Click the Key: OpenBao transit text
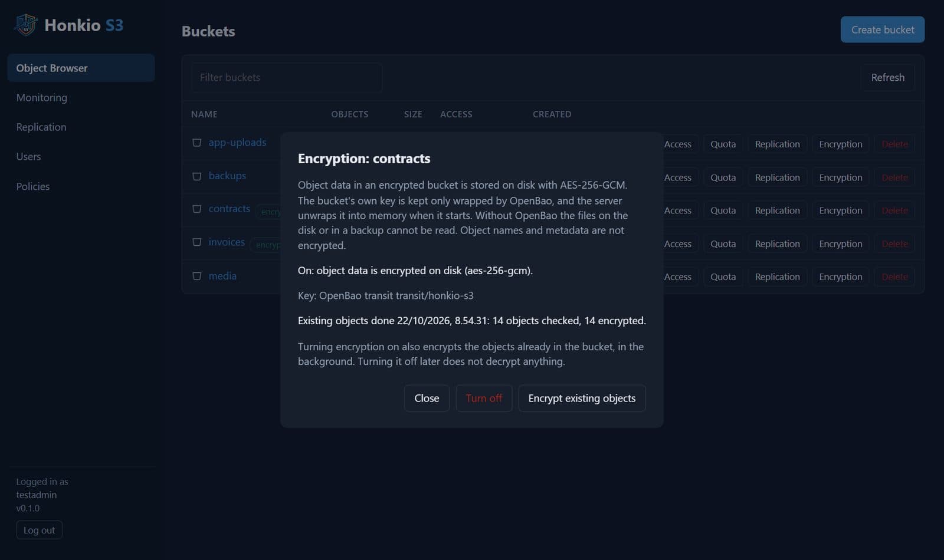 click(x=385, y=295)
